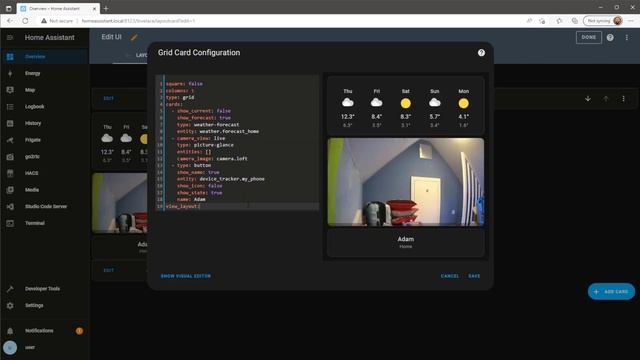Click the Sat sunny forecast in preview
Viewport: 640px width, 360px height.
pyautogui.click(x=405, y=108)
